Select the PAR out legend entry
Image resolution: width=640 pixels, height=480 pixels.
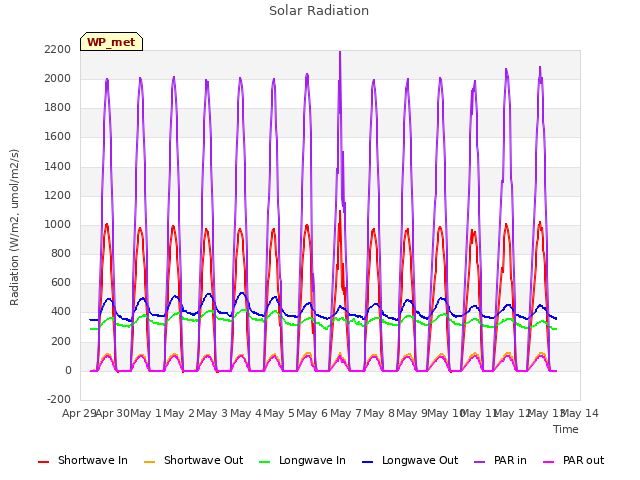point(573,460)
